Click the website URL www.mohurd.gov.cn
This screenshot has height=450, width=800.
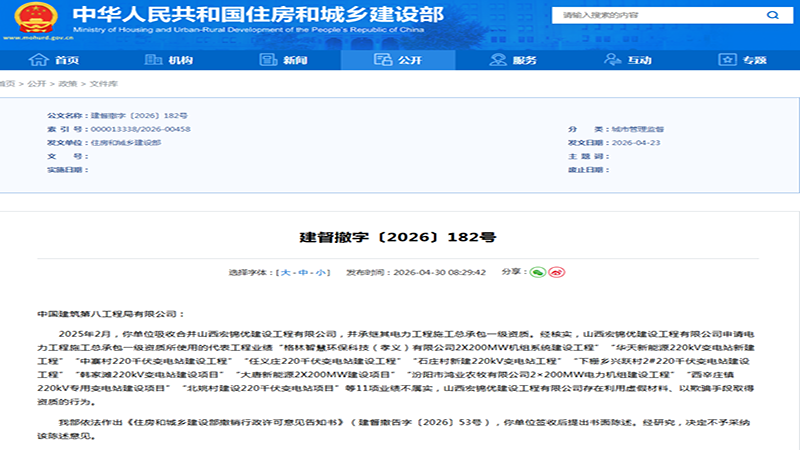38,38
